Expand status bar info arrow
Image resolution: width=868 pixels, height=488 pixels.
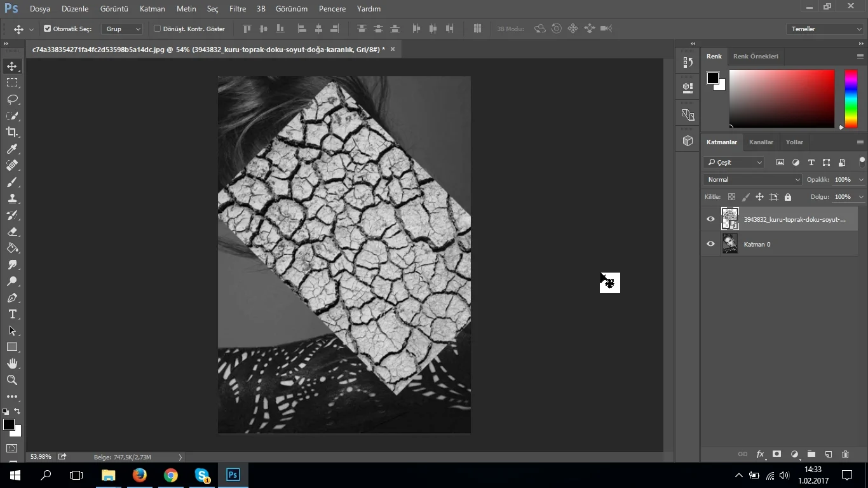(180, 457)
